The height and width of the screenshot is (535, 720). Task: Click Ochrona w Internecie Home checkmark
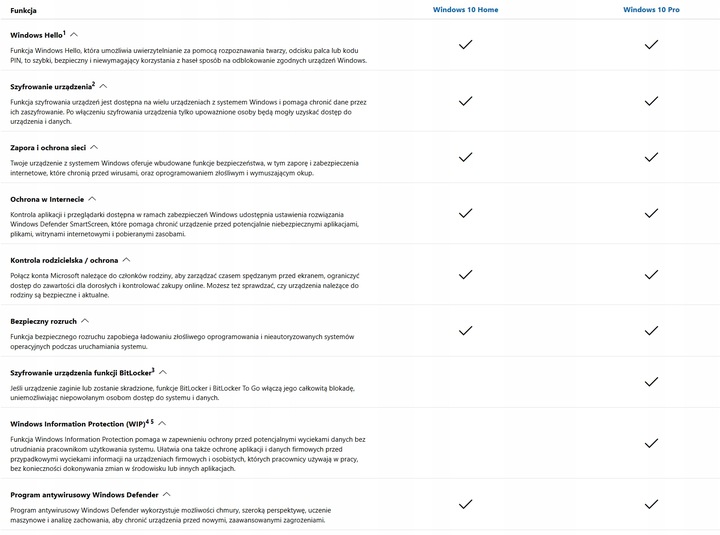coord(465,213)
